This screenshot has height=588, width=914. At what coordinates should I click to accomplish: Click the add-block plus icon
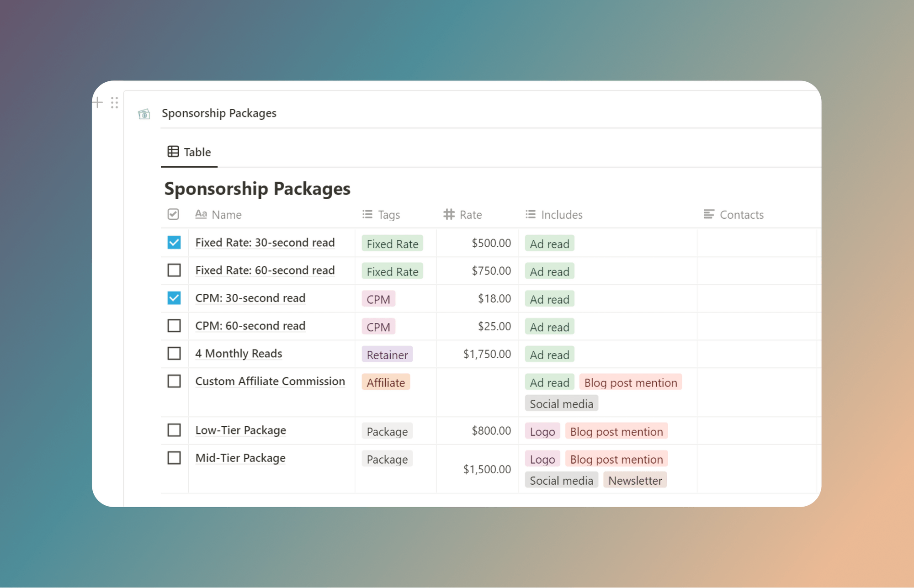[x=97, y=103]
